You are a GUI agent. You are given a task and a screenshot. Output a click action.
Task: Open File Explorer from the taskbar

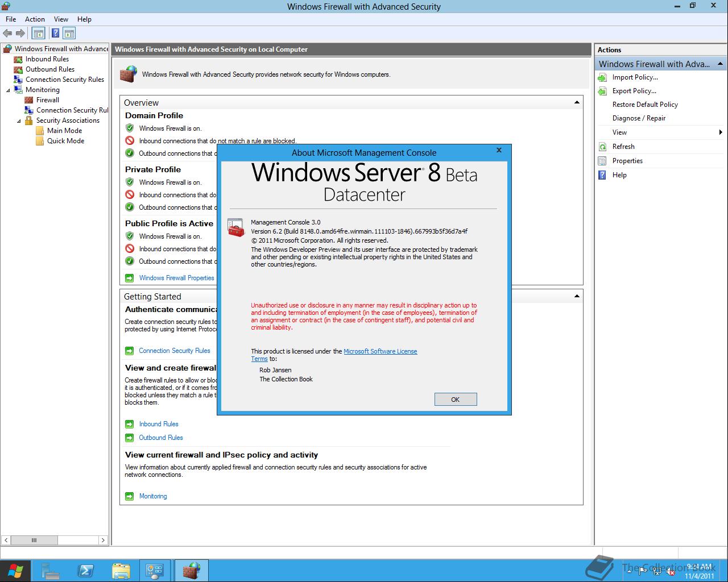[x=121, y=571]
